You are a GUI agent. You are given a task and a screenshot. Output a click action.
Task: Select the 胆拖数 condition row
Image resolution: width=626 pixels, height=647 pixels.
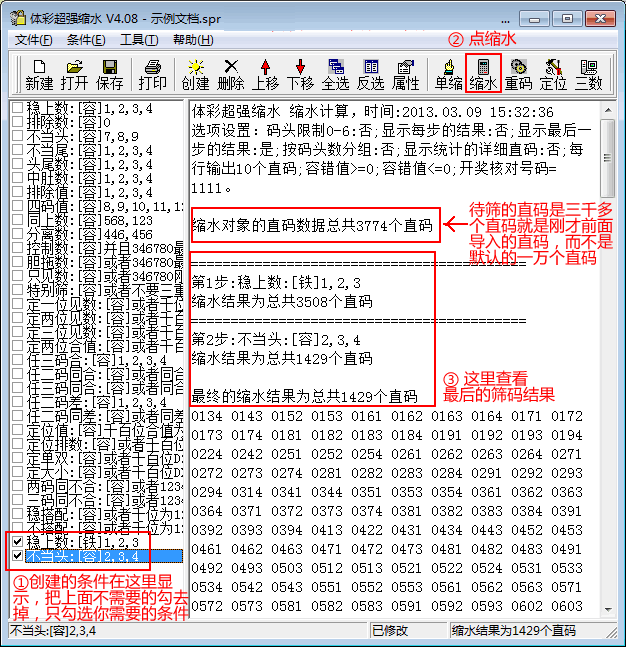click(104, 262)
